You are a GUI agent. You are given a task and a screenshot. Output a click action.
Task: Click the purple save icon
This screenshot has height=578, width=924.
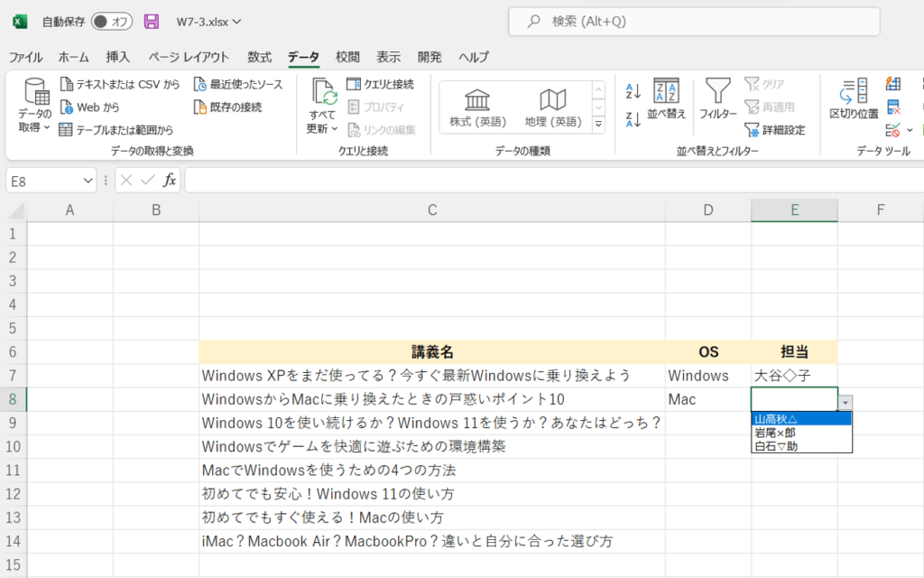pyautogui.click(x=152, y=22)
